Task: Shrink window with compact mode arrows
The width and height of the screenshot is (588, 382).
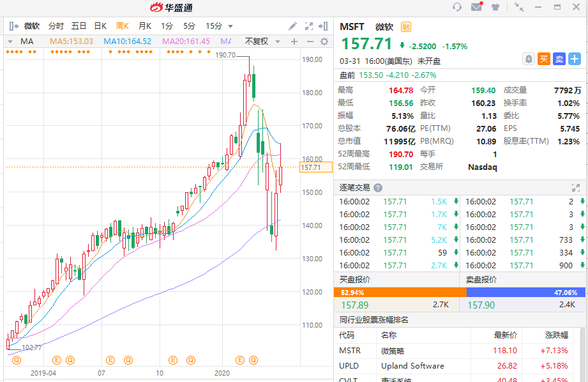Action: (x=519, y=7)
